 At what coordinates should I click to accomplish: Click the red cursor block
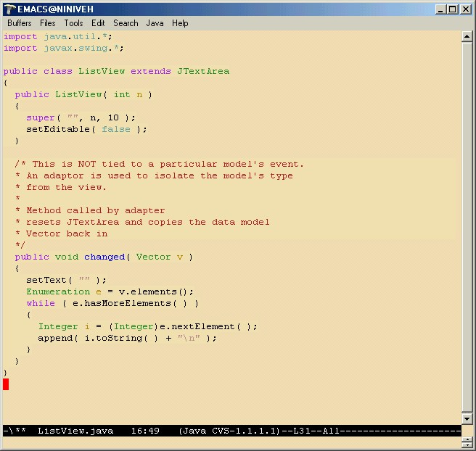point(6,384)
